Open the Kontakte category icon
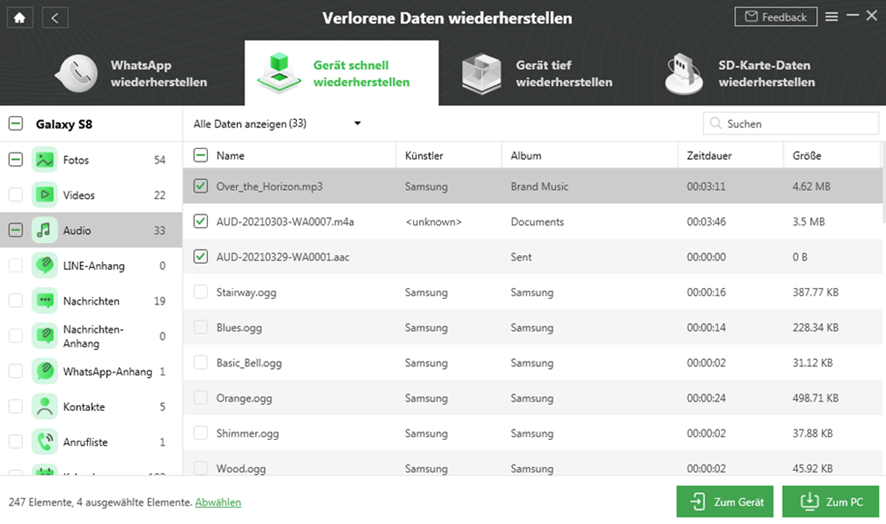The height and width of the screenshot is (524, 886). [x=44, y=407]
